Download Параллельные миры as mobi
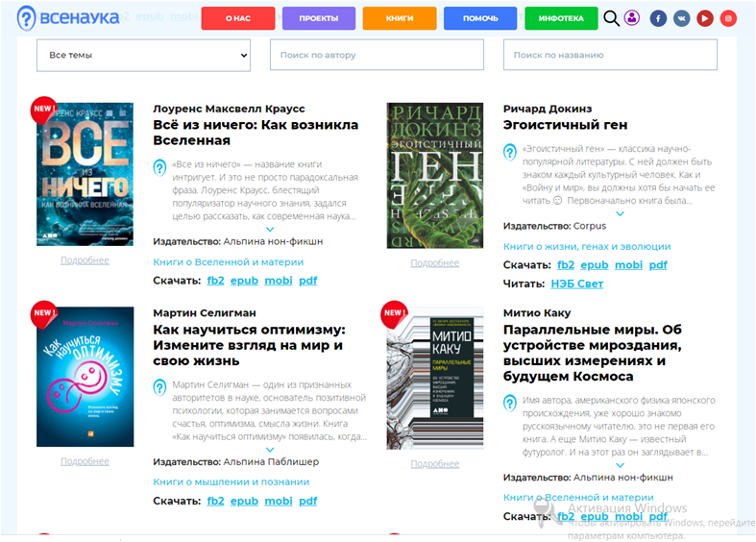Screen dimensions: 756x542 coord(628,516)
